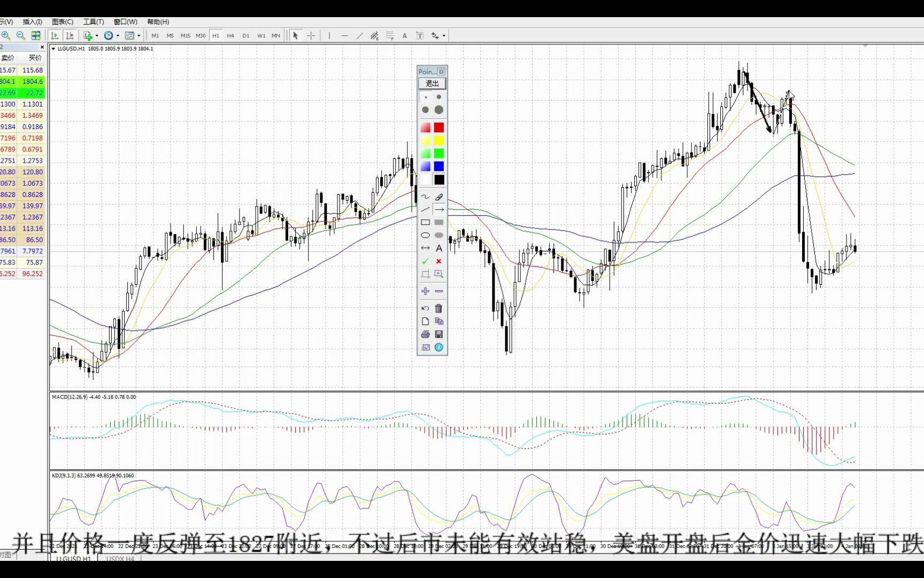Screen dimensions: 924x578
Task: Select the crosshair tool in chart toolbar
Action: tap(311, 35)
